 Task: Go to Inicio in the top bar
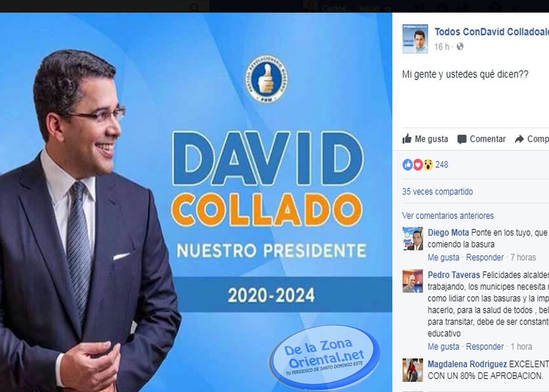click(x=369, y=8)
